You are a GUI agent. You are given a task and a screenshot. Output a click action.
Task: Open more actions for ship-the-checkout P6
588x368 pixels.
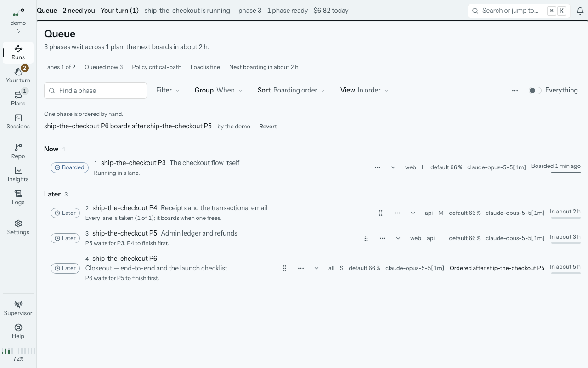coord(301,268)
